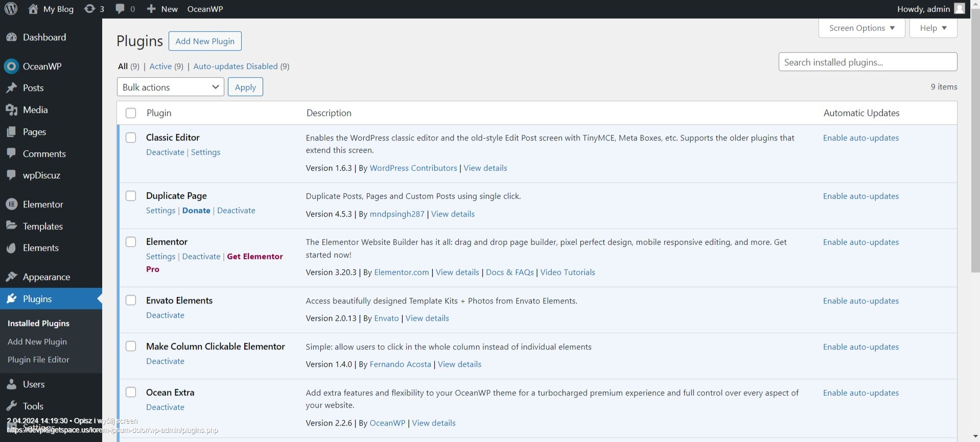Toggle the select-all plugins checkbox

131,113
